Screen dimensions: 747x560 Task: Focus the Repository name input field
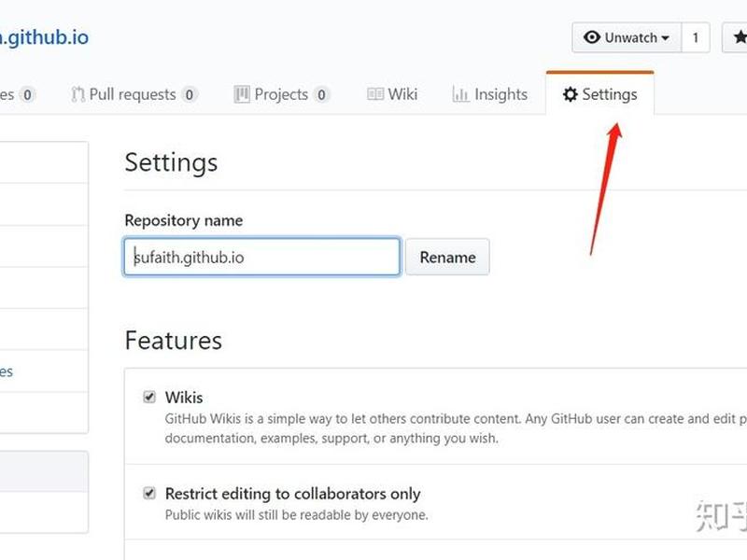[x=262, y=258]
